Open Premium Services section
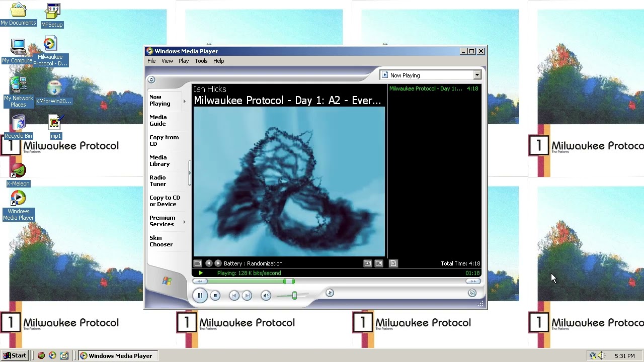Screen dimensions: 644x362 [x=163, y=221]
